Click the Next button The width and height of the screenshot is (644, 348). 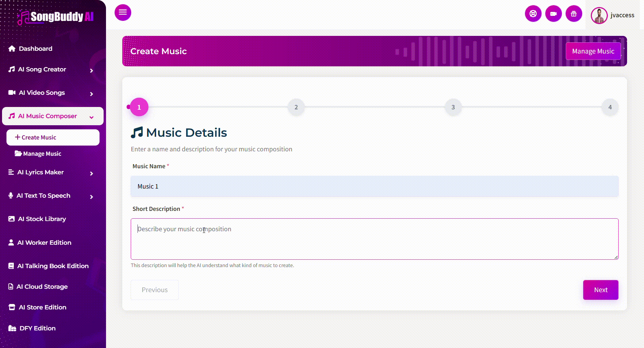[x=600, y=290]
